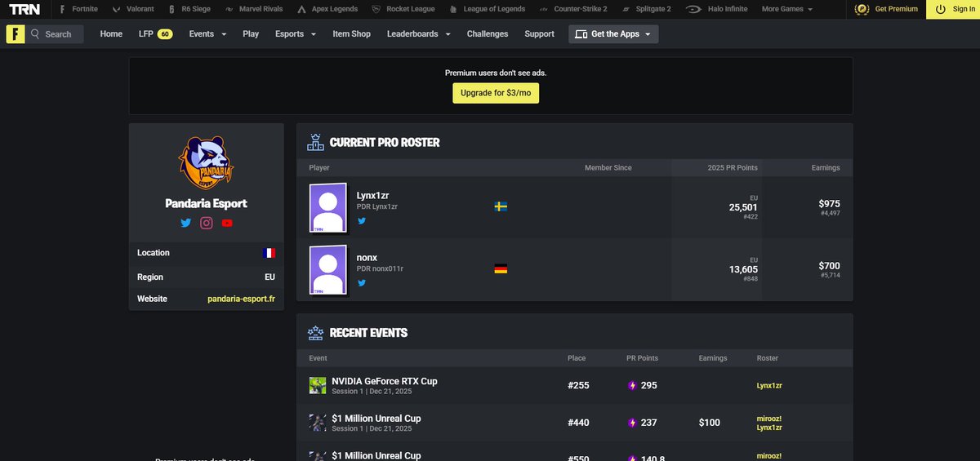This screenshot has width=980, height=461.
Task: Click the Sign In button
Action: pyautogui.click(x=954, y=9)
